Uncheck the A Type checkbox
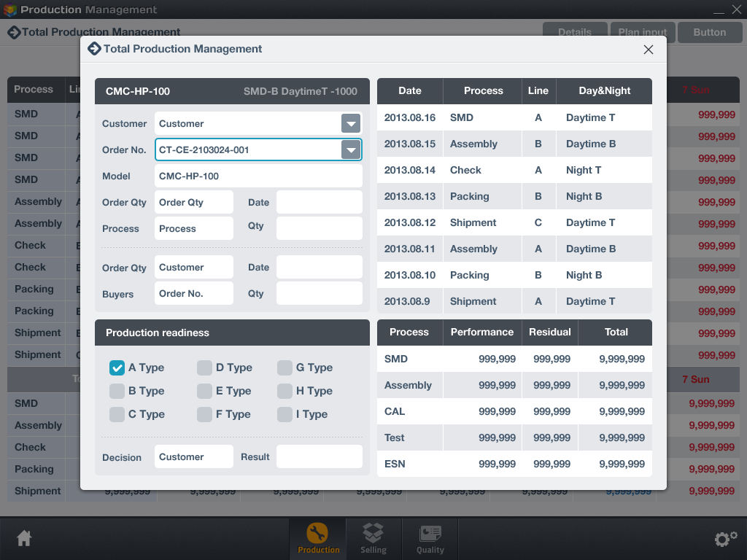Image resolution: width=747 pixels, height=560 pixels. click(x=117, y=368)
